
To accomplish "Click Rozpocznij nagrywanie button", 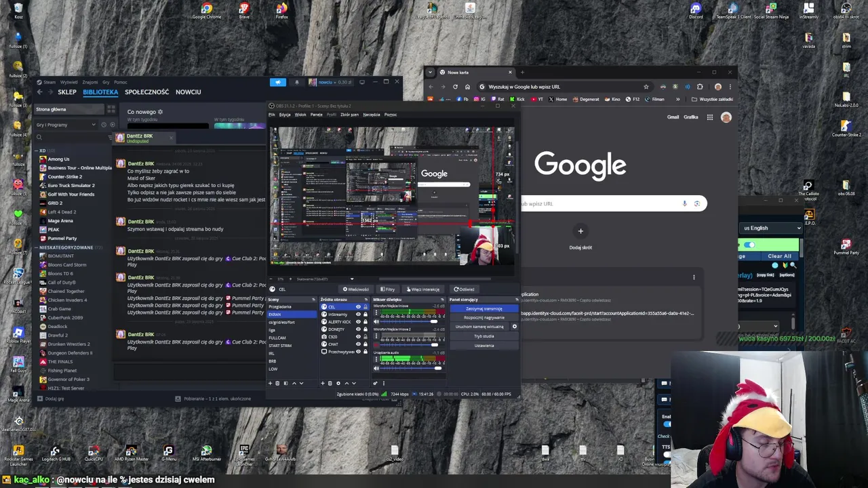I will (484, 317).
